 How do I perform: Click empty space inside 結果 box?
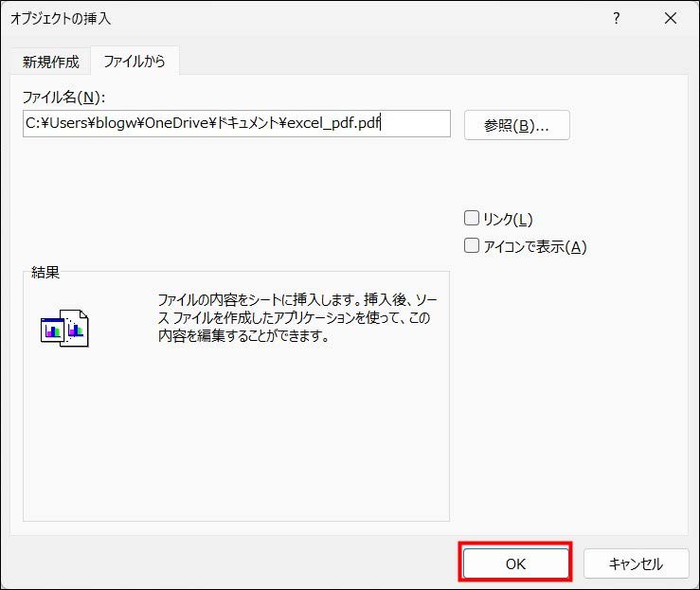pyautogui.click(x=236, y=436)
